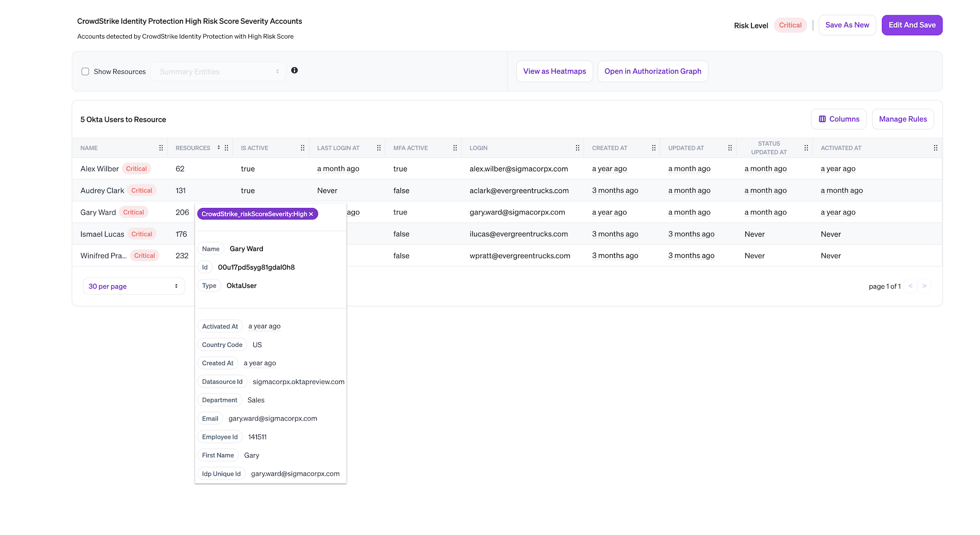Click the info icon beside Summary Entities

(x=294, y=70)
